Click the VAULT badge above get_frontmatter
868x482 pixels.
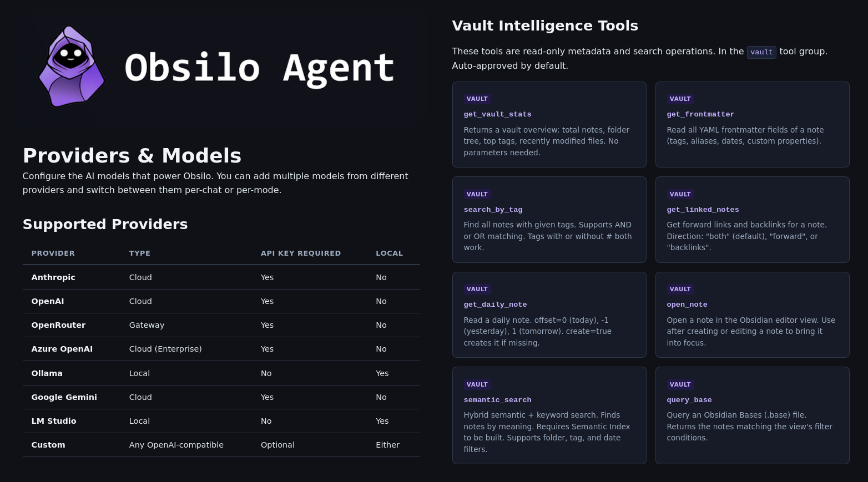680,99
